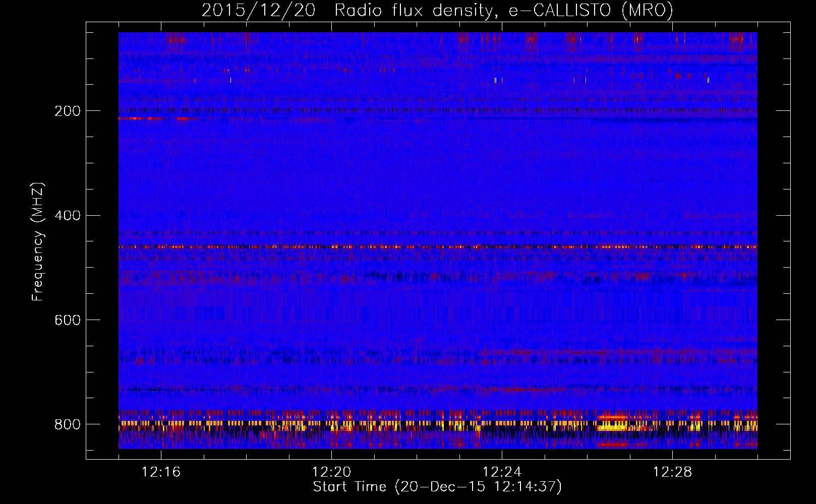Click the 12:16 time tick label

(161, 472)
